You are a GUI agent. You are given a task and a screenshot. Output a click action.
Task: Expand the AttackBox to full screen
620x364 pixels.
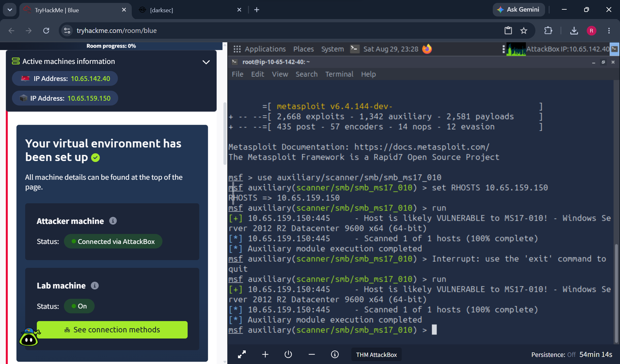tap(242, 354)
